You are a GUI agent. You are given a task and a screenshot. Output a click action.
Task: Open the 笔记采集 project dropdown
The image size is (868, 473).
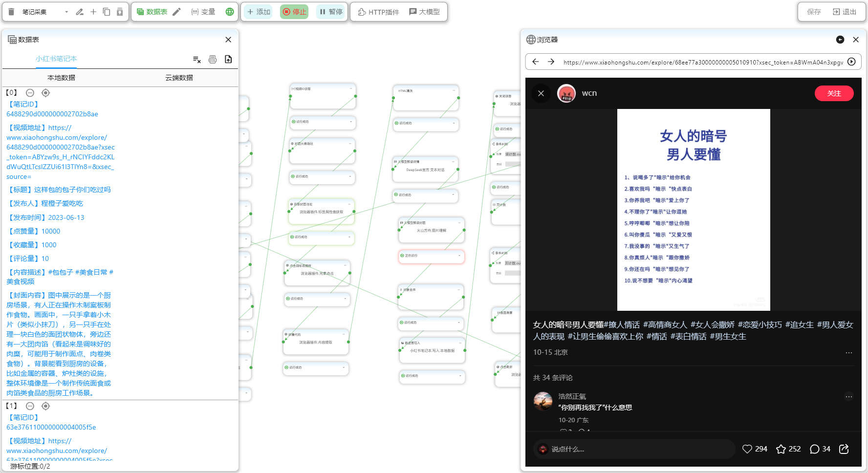(66, 12)
